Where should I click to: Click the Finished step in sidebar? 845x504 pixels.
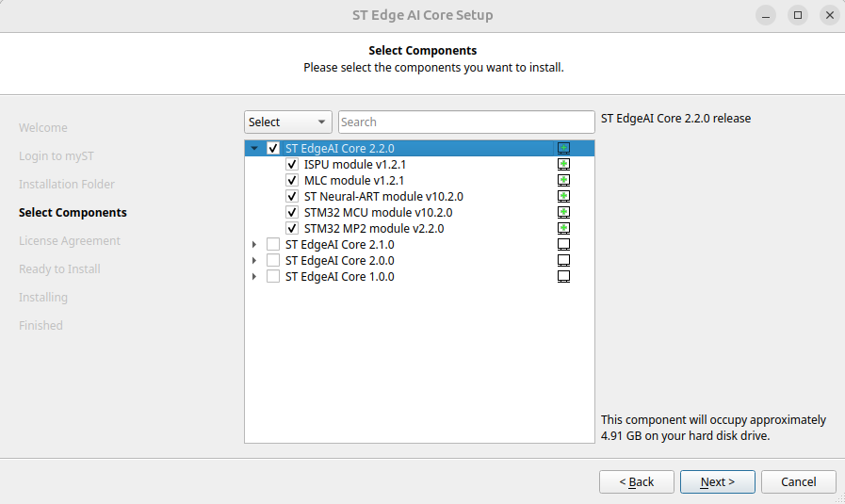coord(41,326)
